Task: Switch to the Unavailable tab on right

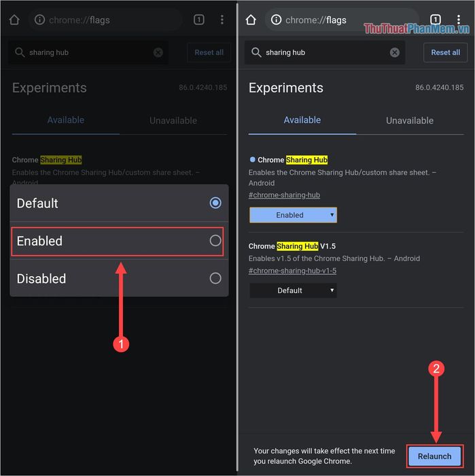Action: pos(409,120)
